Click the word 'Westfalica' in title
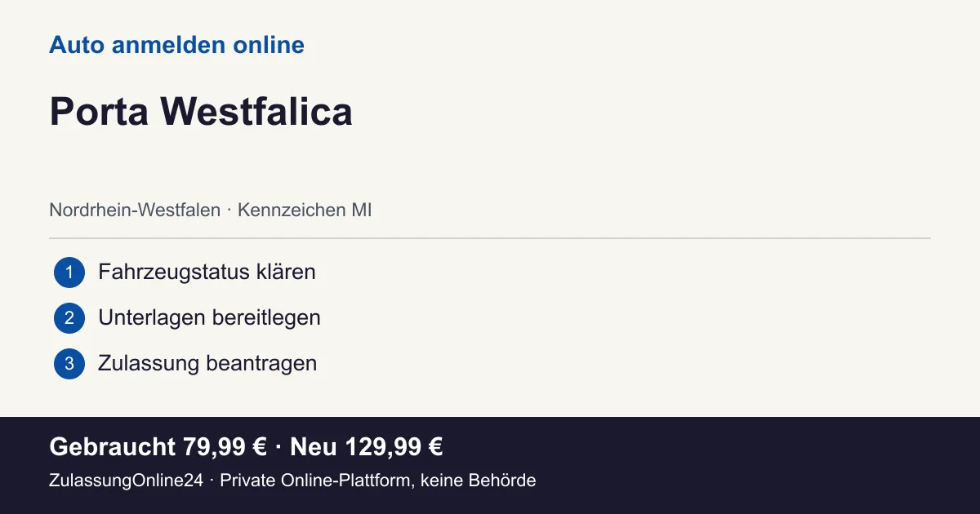This screenshot has height=514, width=980. click(x=256, y=112)
